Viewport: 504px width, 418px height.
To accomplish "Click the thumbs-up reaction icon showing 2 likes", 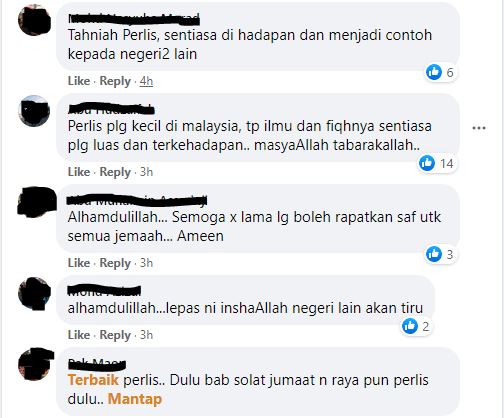I will 410,326.
